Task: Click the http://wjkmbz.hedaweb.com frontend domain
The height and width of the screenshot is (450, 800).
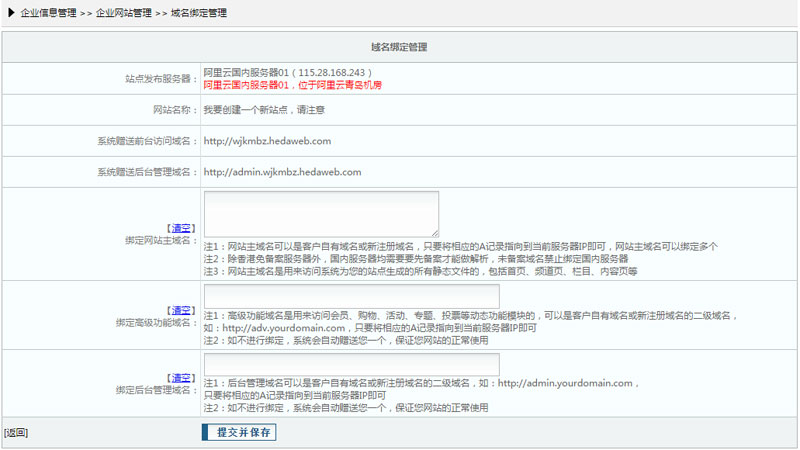Action: pyautogui.click(x=267, y=141)
